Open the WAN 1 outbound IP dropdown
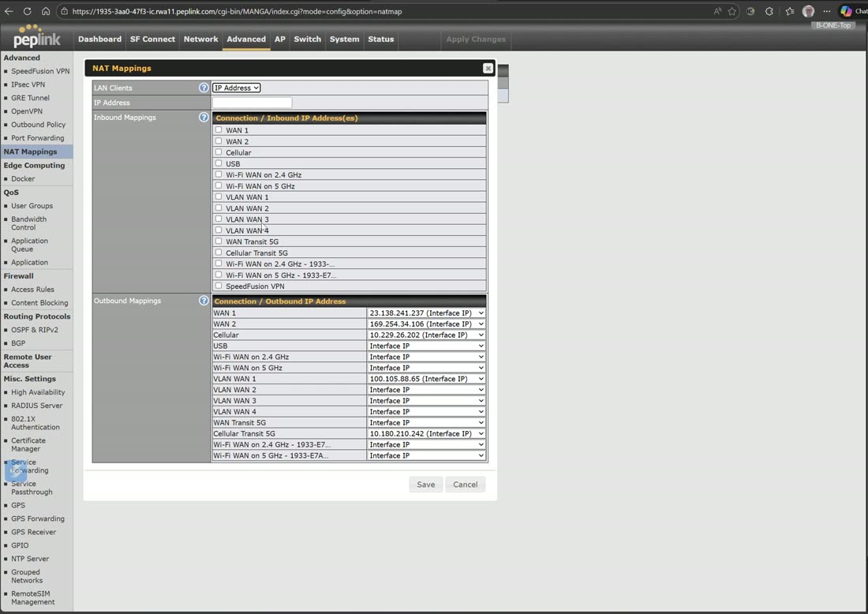Viewport: 868px width, 614px height. (426, 313)
